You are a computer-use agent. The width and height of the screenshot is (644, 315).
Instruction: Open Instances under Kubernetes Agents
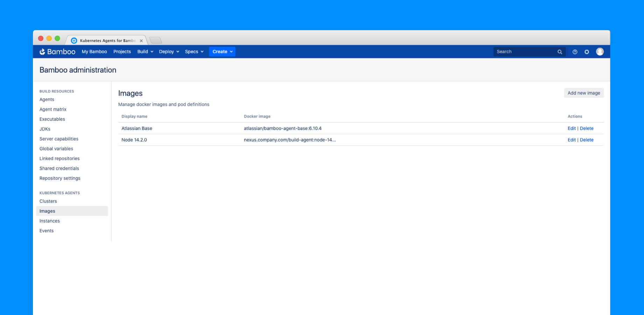coord(49,221)
